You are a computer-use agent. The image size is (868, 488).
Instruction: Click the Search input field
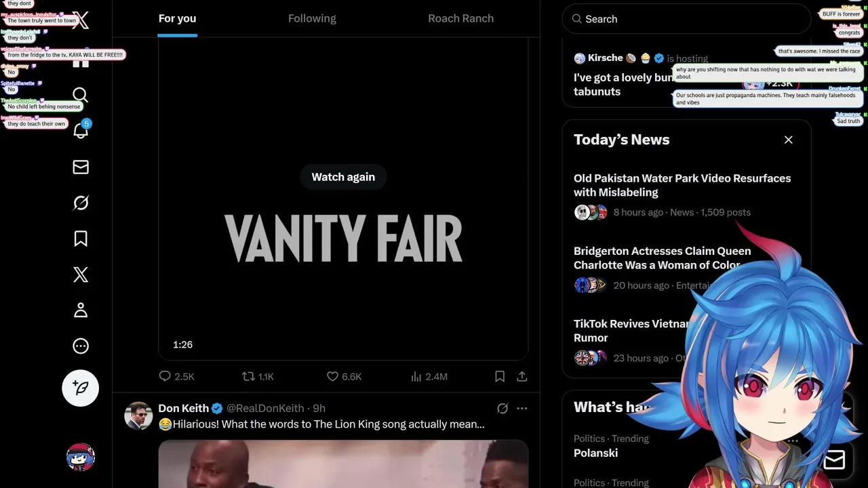(686, 19)
